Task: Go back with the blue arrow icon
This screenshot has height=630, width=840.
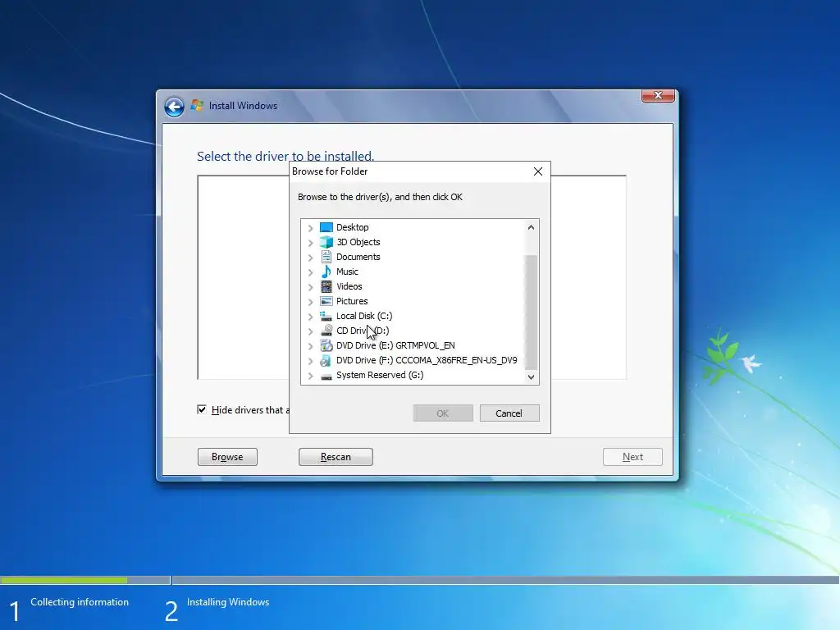Action: [174, 107]
